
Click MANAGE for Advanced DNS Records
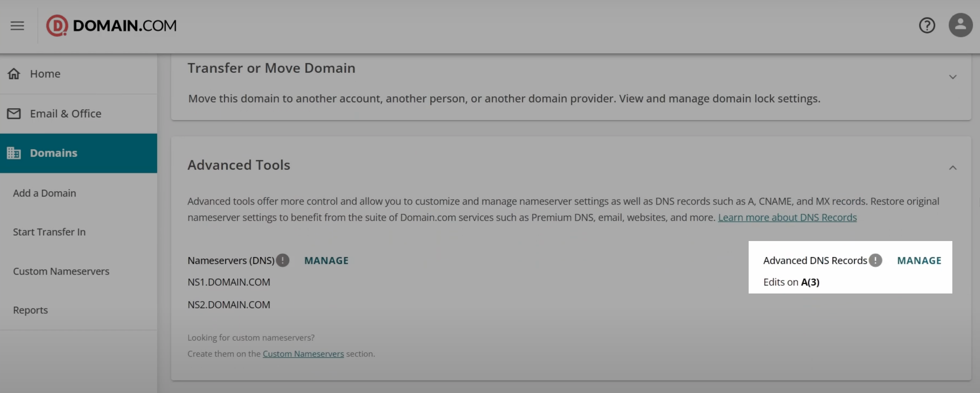point(919,260)
